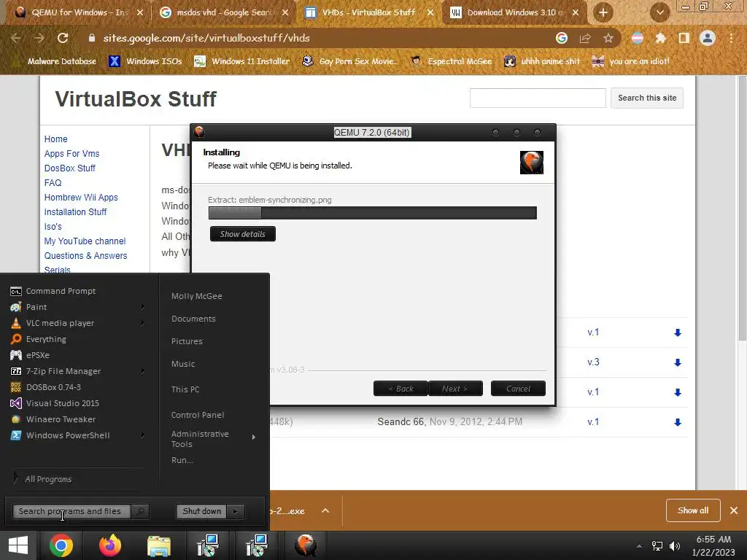Open Windows ISOs bookmark
747x560 pixels.
point(145,61)
